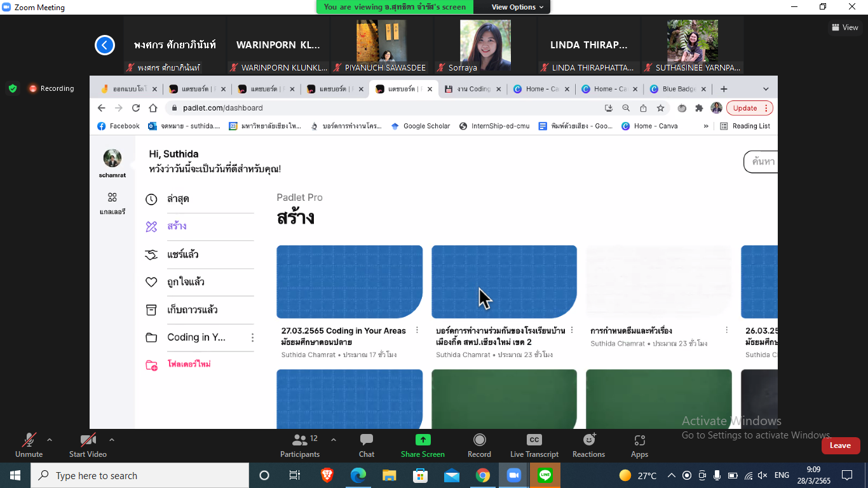Enable Live Transcript CC icon
This screenshot has width=868, height=488.
(x=534, y=440)
